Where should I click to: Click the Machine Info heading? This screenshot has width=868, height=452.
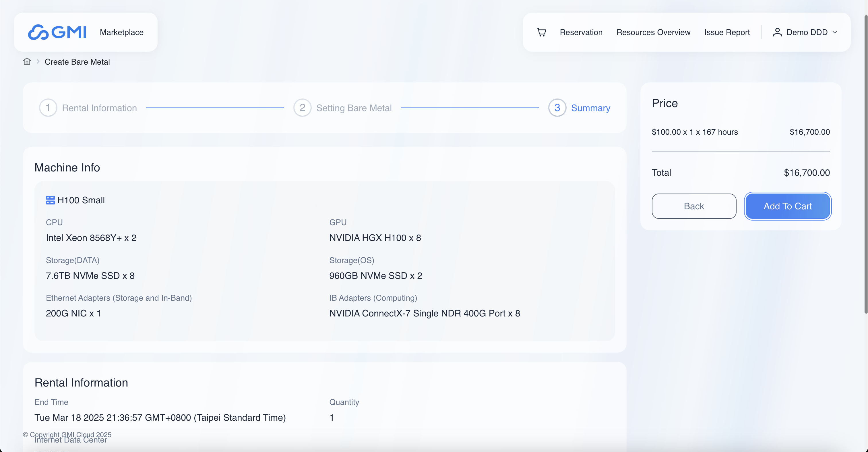pos(67,167)
